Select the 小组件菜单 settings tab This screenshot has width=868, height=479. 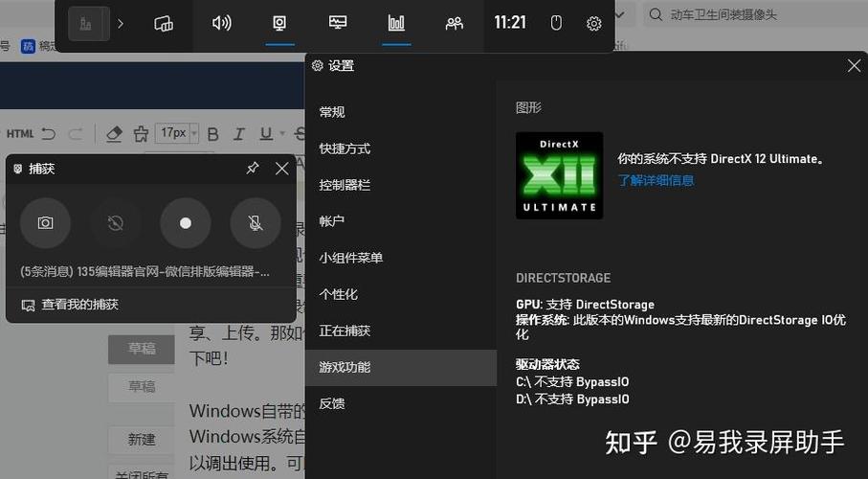coord(401,258)
